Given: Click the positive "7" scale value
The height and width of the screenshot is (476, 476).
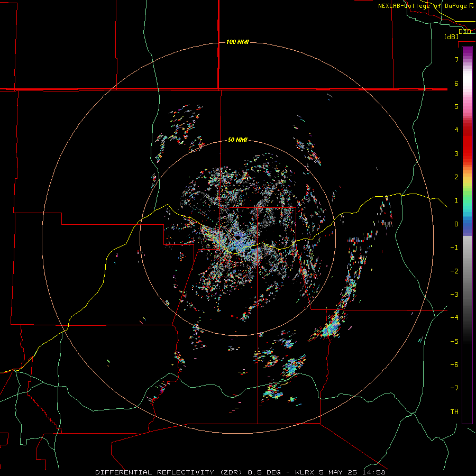Looking at the screenshot, I should coord(456,59).
